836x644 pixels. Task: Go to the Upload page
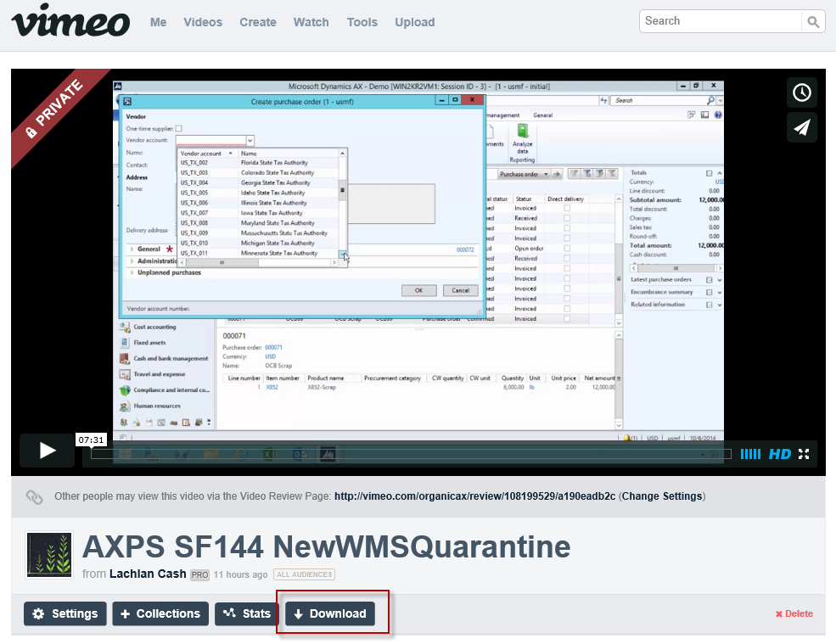click(415, 22)
